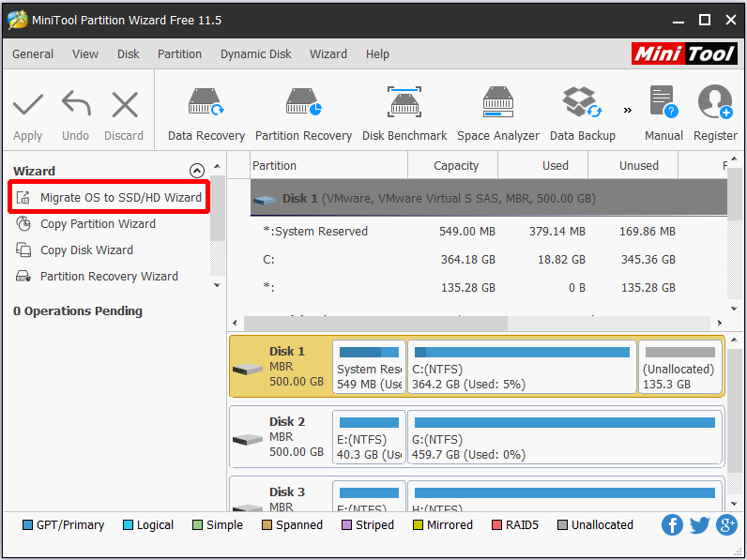747x560 pixels.
Task: Click the partition list horizontal scrollbar
Action: pyautogui.click(x=375, y=324)
